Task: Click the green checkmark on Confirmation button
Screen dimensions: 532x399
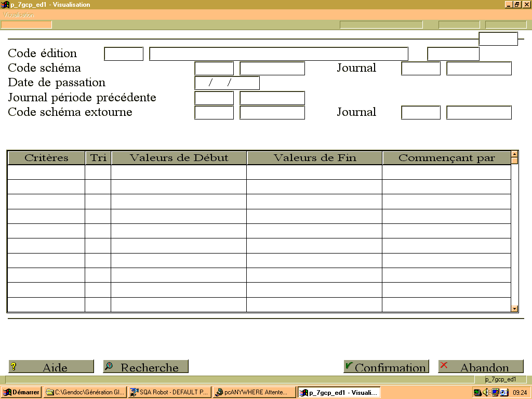Action: click(x=349, y=366)
